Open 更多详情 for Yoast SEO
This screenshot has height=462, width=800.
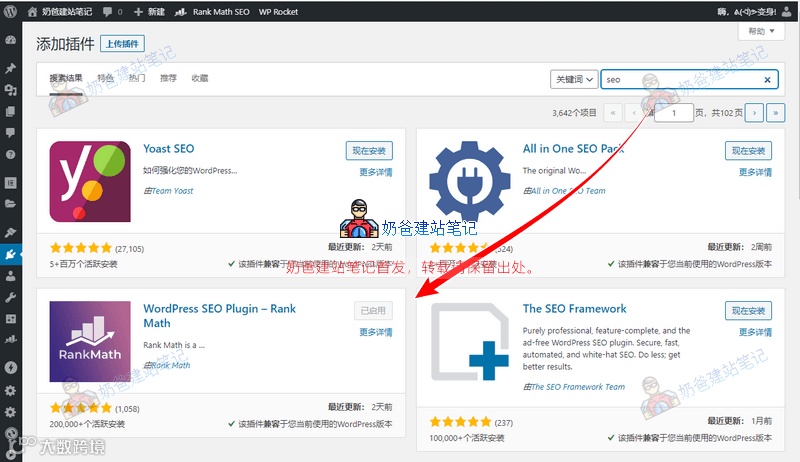point(376,172)
